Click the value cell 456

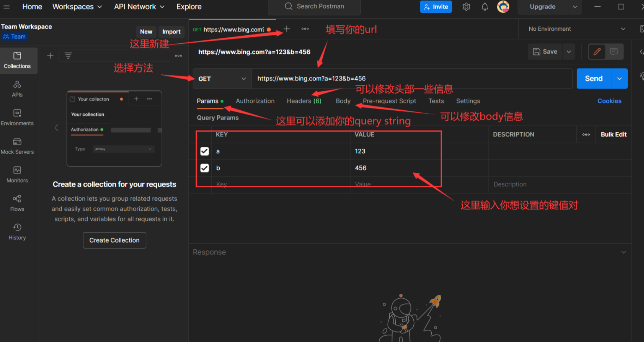coord(419,168)
